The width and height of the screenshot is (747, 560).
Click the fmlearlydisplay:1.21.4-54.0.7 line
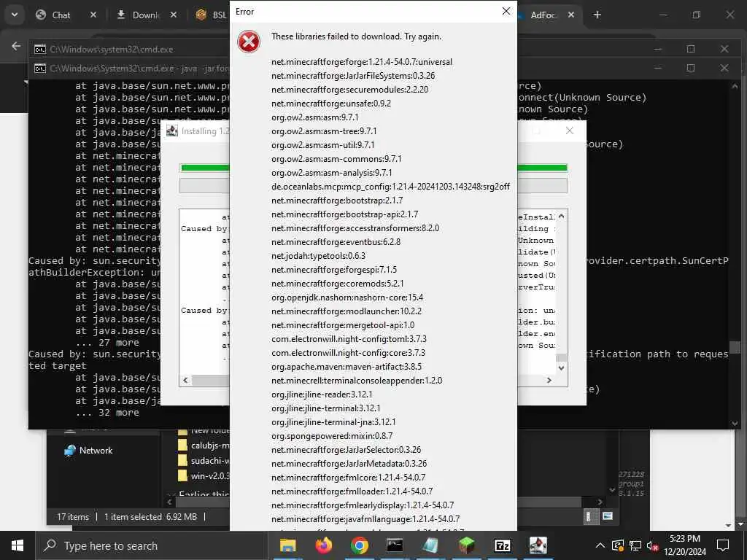[x=363, y=505]
